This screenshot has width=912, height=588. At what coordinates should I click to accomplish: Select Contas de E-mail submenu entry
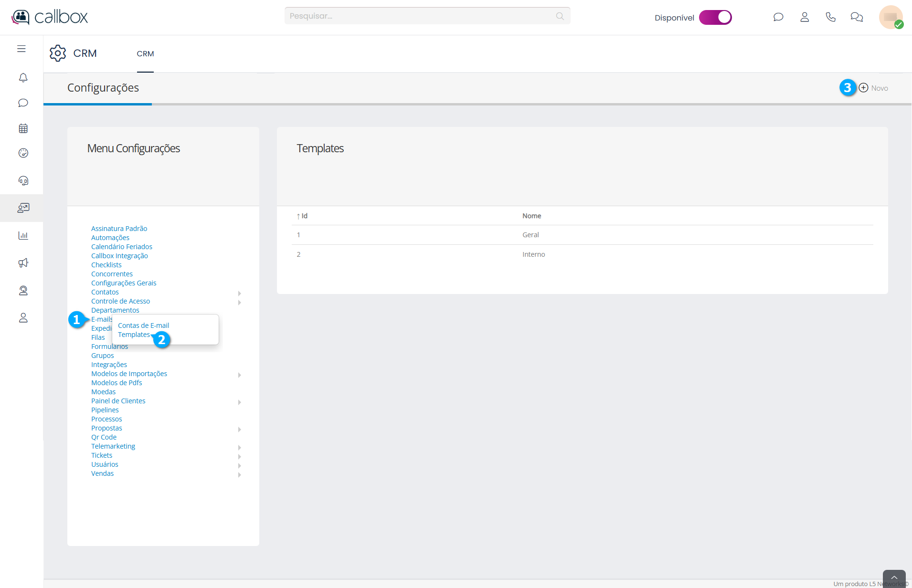143,325
